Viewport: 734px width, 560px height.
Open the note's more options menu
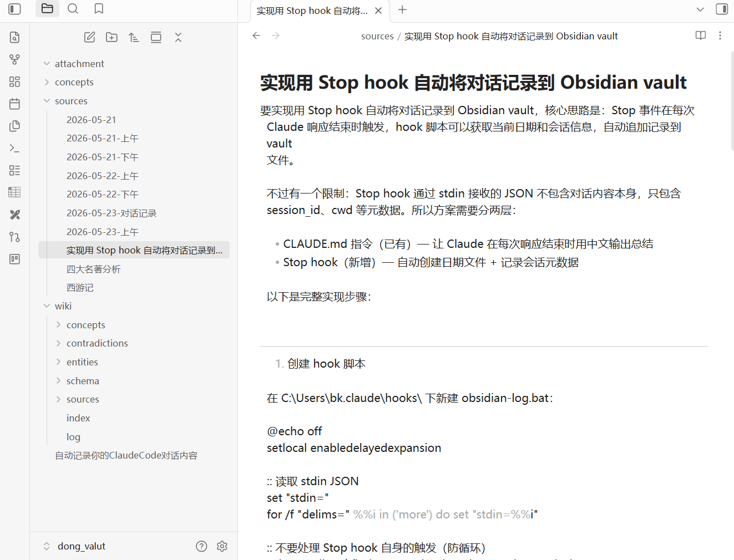[x=720, y=35]
